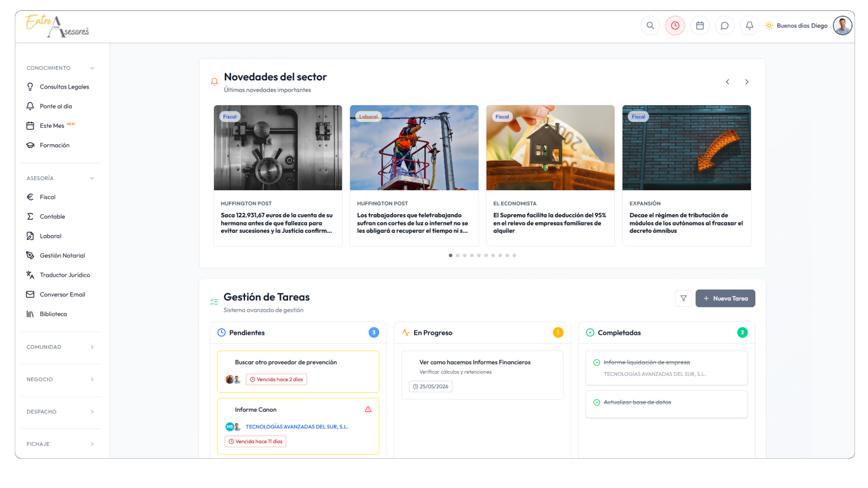Open Biblioteca from the sidebar
This screenshot has height=488, width=868.
click(53, 314)
